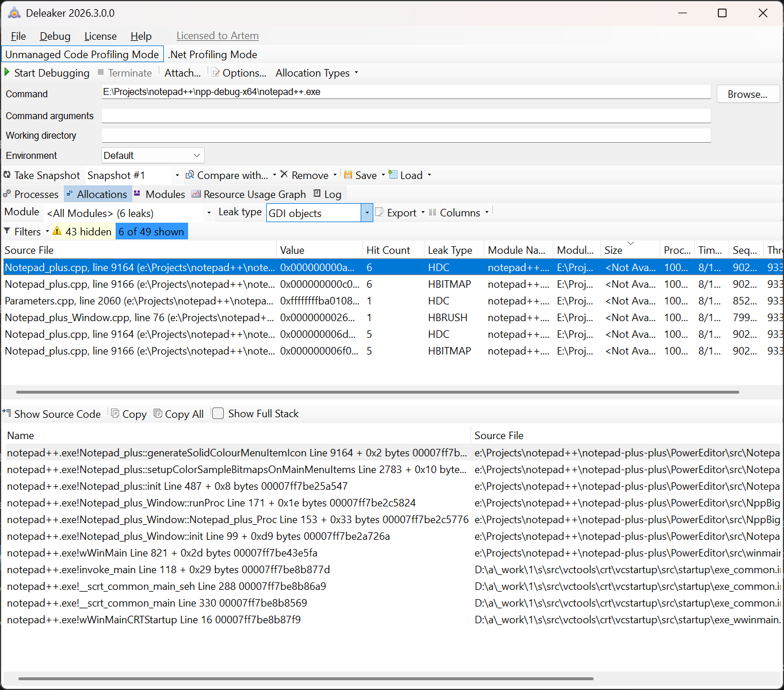The image size is (784, 690).
Task: Click the Resource Usage Graph icon
Action: coord(196,194)
